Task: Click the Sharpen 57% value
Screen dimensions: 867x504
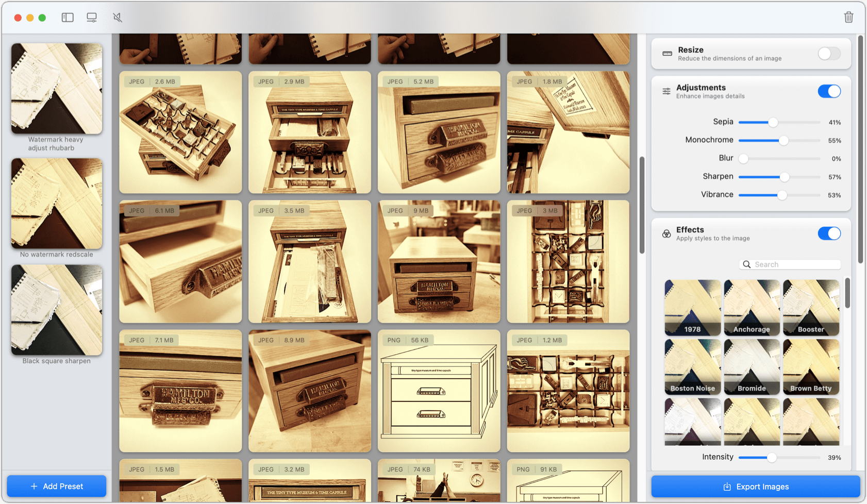Action: pyautogui.click(x=835, y=177)
